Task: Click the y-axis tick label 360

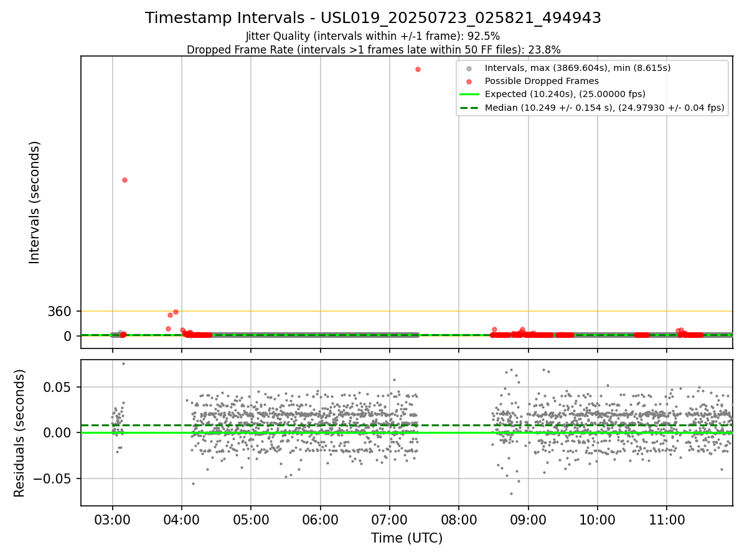Action: click(x=60, y=311)
